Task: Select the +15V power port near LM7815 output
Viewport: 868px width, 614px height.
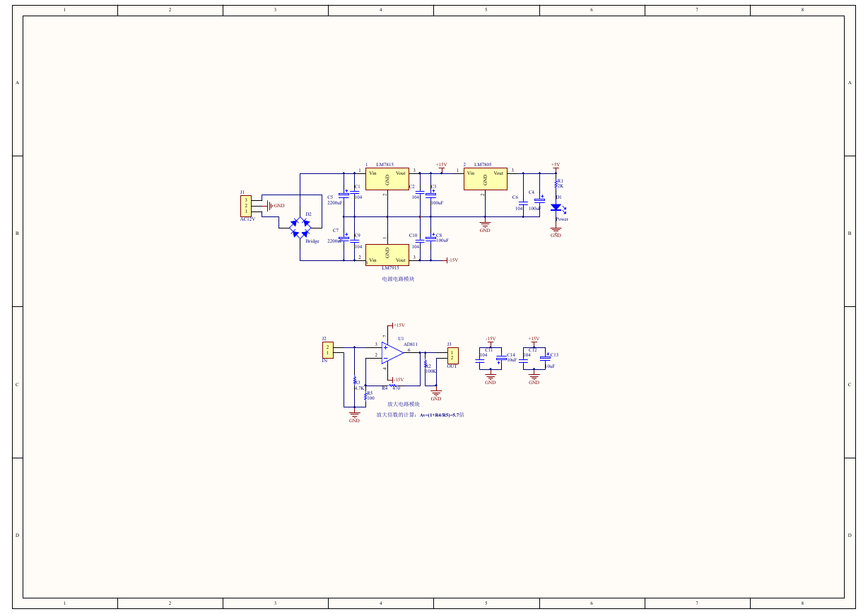Action: [x=441, y=168]
